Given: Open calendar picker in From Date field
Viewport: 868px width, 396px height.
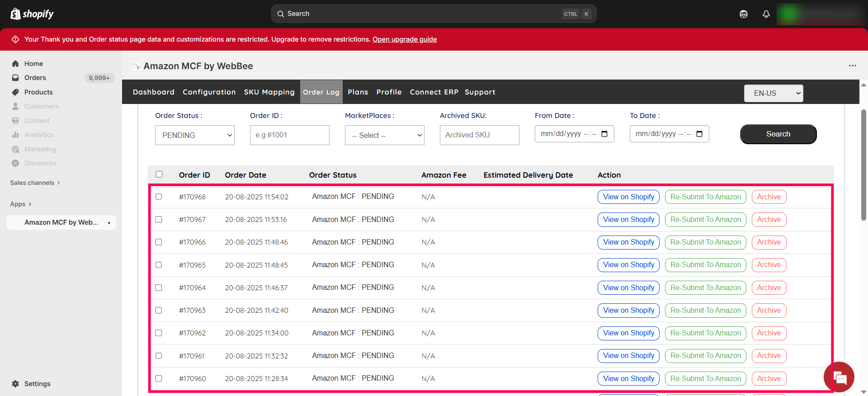Looking at the screenshot, I should [604, 134].
